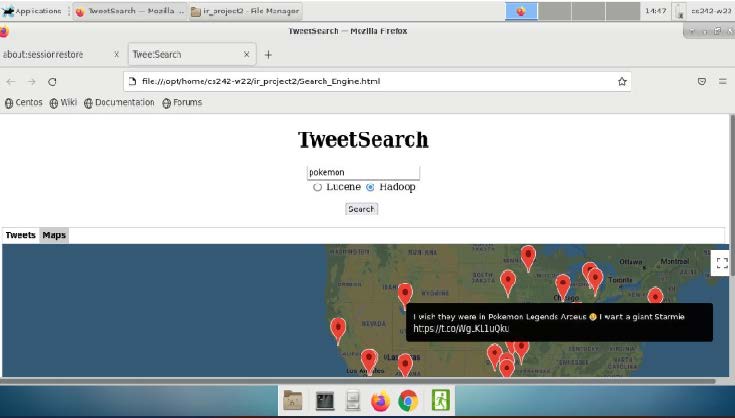Go forward with the browser forward arrow
The image size is (735, 418).
[x=31, y=82]
